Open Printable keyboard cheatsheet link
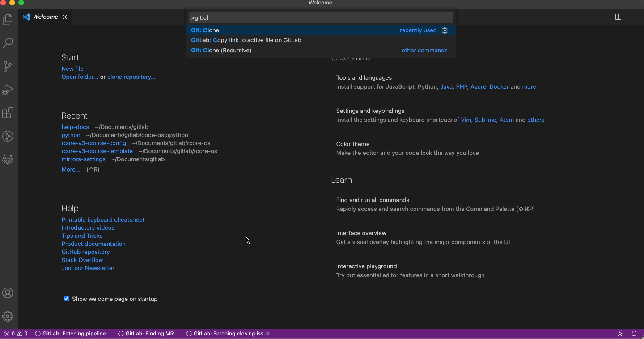This screenshot has height=339, width=644. pos(103,220)
